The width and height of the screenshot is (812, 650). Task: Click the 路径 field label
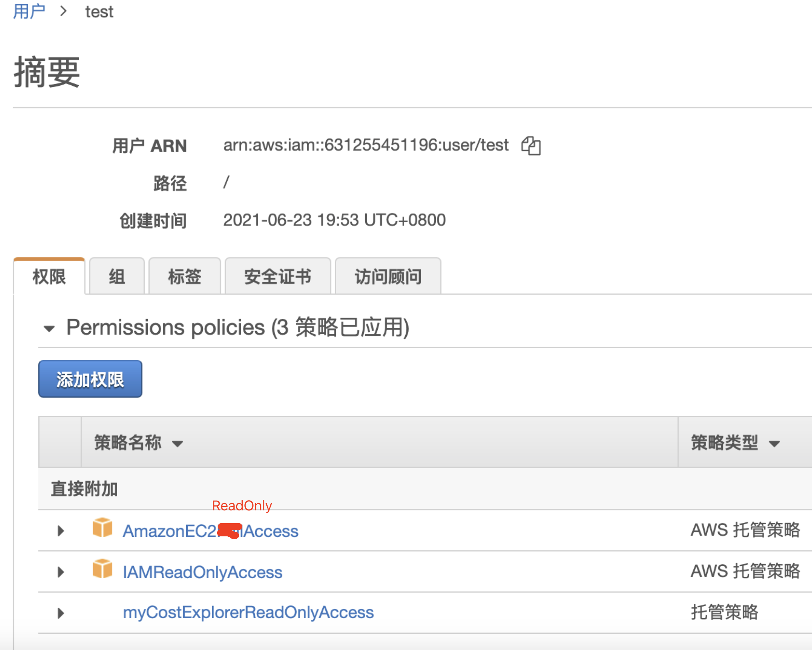(x=170, y=183)
